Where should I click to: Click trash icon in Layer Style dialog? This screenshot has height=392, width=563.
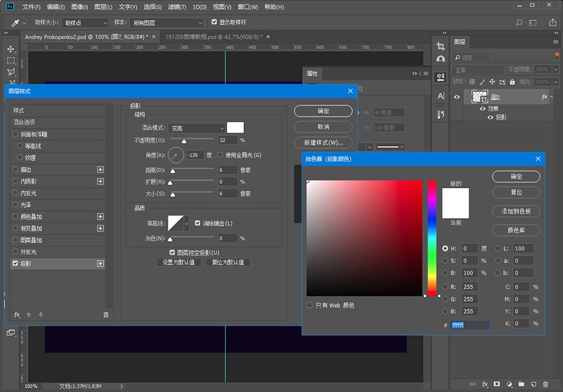(x=106, y=315)
